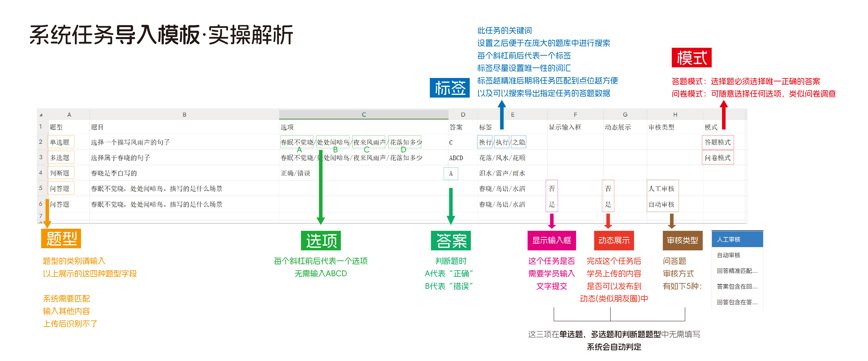Choose 自动审核 from the dropdown list
The width and height of the screenshot is (868, 361).
click(x=737, y=255)
